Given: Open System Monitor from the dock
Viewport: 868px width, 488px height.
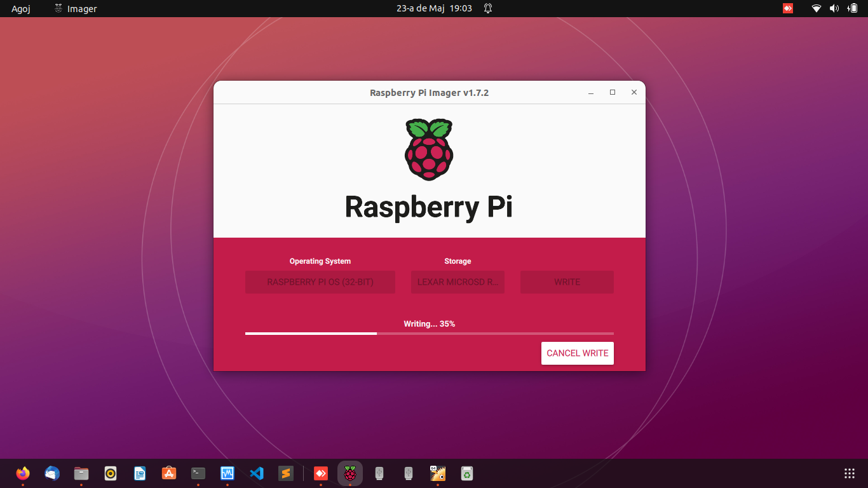Looking at the screenshot, I should pyautogui.click(x=227, y=473).
